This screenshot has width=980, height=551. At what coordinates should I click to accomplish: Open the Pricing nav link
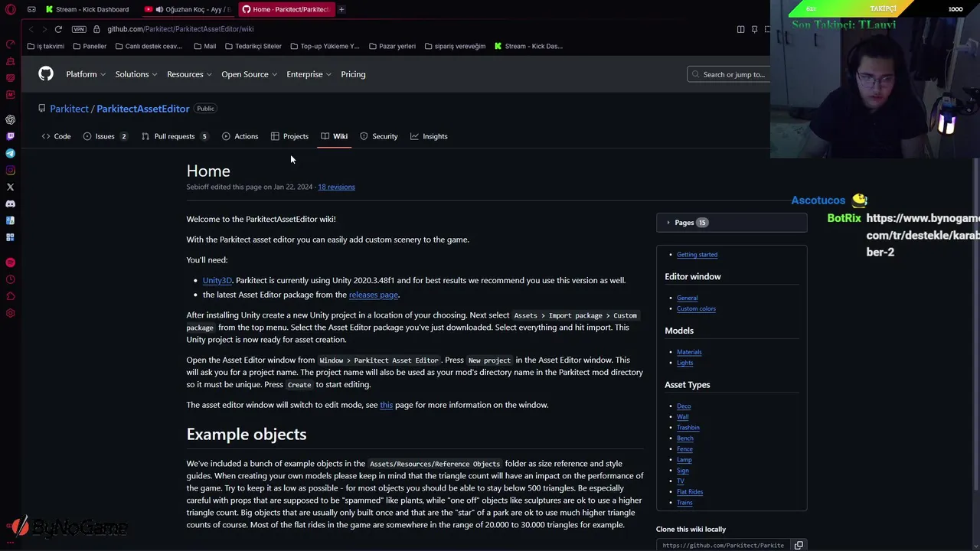coord(353,74)
